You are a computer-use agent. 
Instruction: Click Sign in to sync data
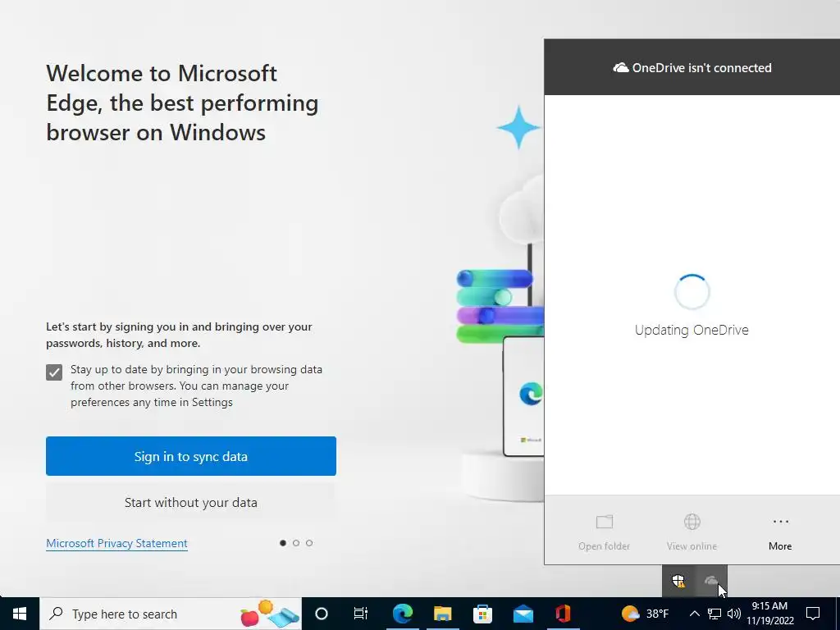190,456
